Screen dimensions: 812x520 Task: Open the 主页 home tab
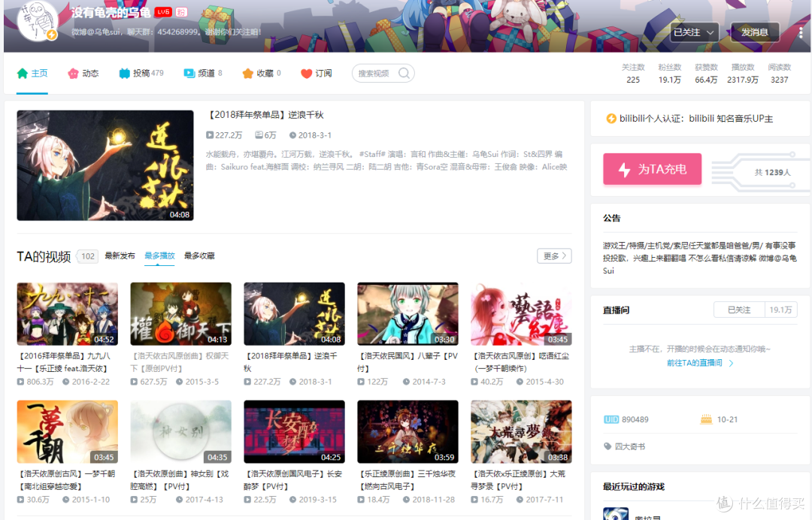tap(32, 74)
